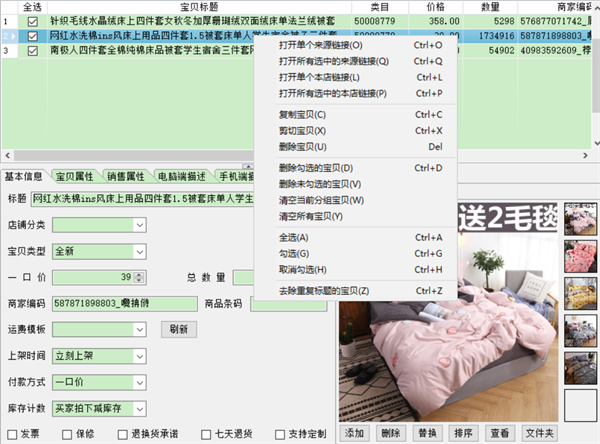Open the 运费模板 dropdown
Viewport: 600px width, 444px height.
click(140, 330)
